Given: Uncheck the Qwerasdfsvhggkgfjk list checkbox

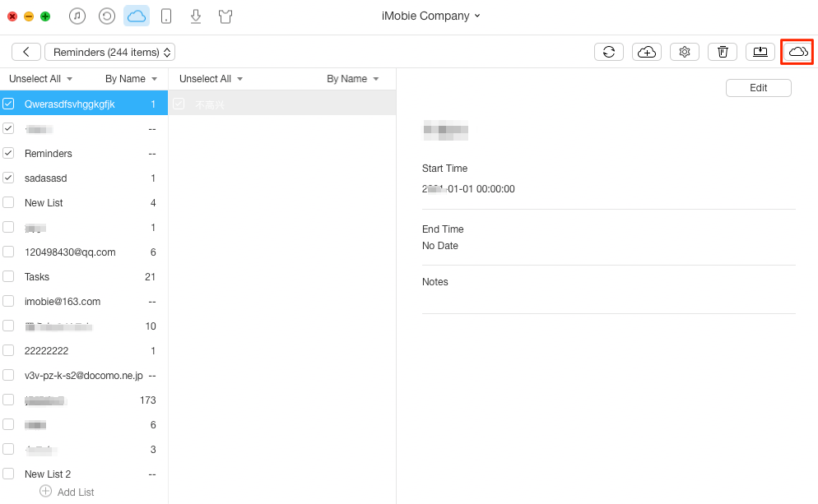Looking at the screenshot, I should 8,104.
